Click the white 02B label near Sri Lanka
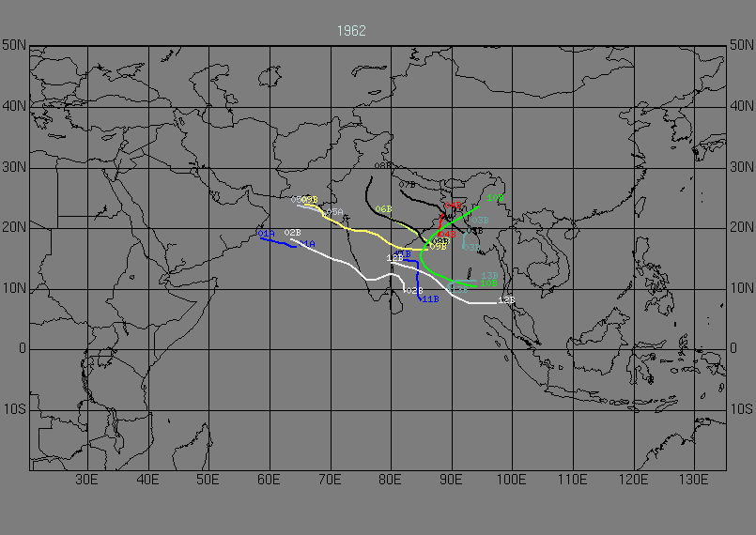Screen dimensions: 756x535 click(x=412, y=291)
